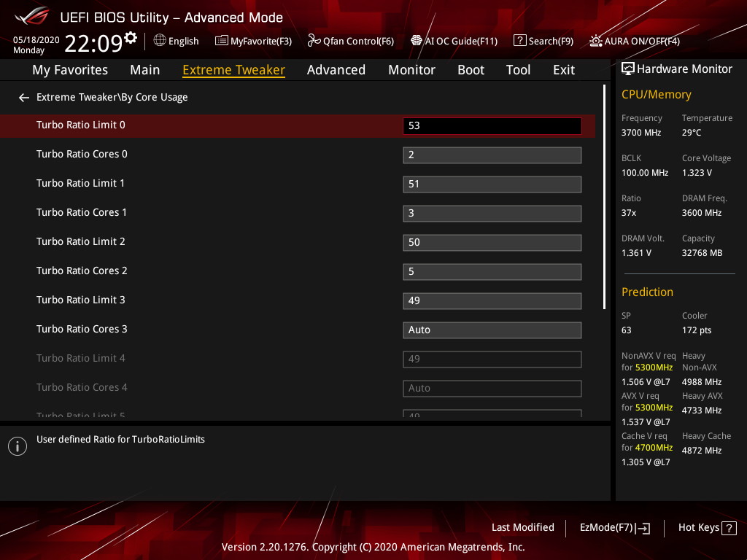This screenshot has width=747, height=560.
Task: Click Cooler 172 pts value
Action: (x=697, y=330)
